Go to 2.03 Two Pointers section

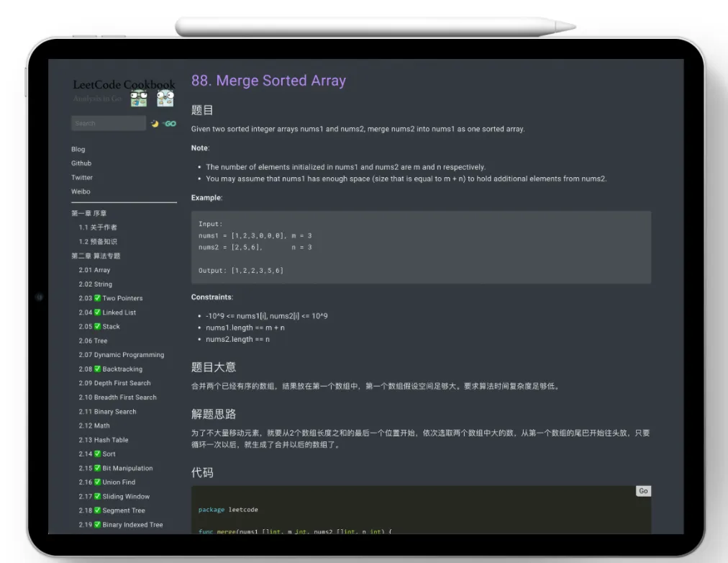111,298
